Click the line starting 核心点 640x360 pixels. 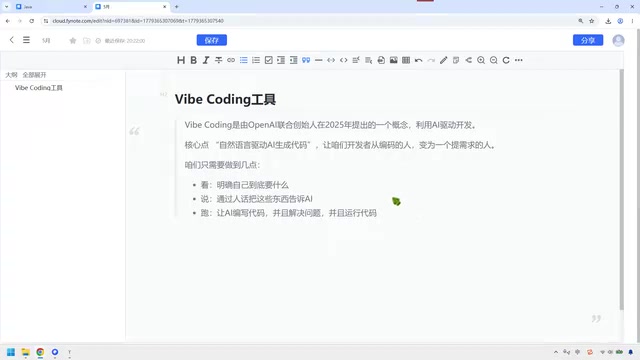[x=340, y=145]
